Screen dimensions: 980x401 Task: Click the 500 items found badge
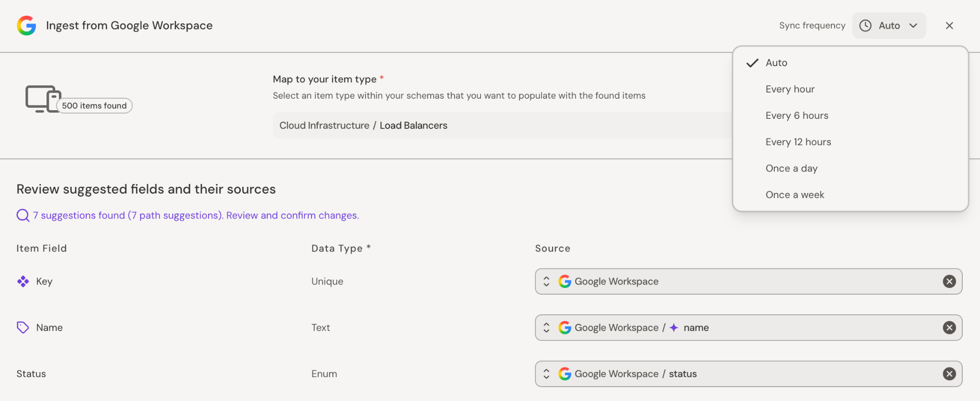(x=94, y=106)
